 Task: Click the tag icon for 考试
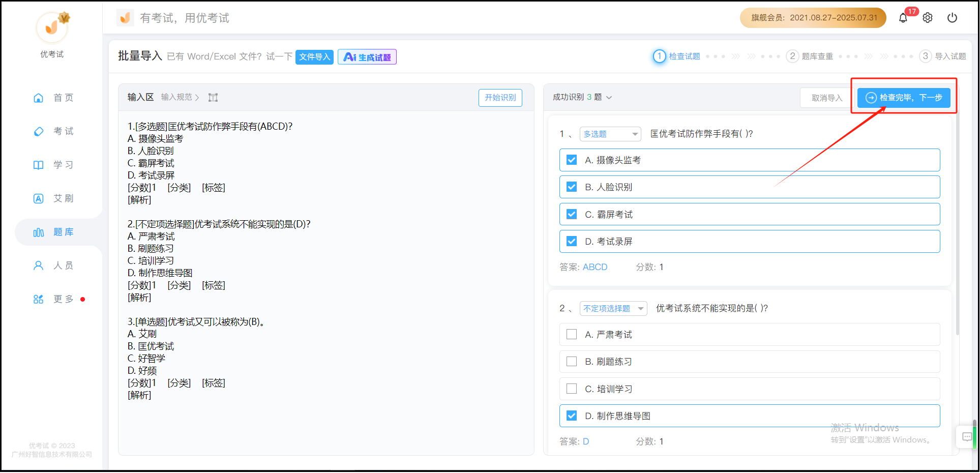[39, 131]
